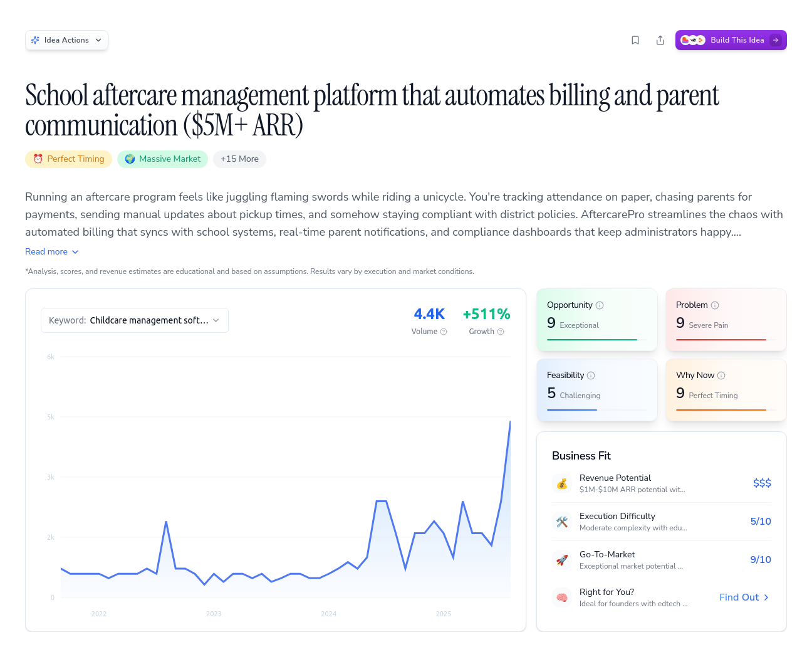Screen dimensions: 812x657
Task: Click the Find Out link
Action: pyautogui.click(x=744, y=597)
